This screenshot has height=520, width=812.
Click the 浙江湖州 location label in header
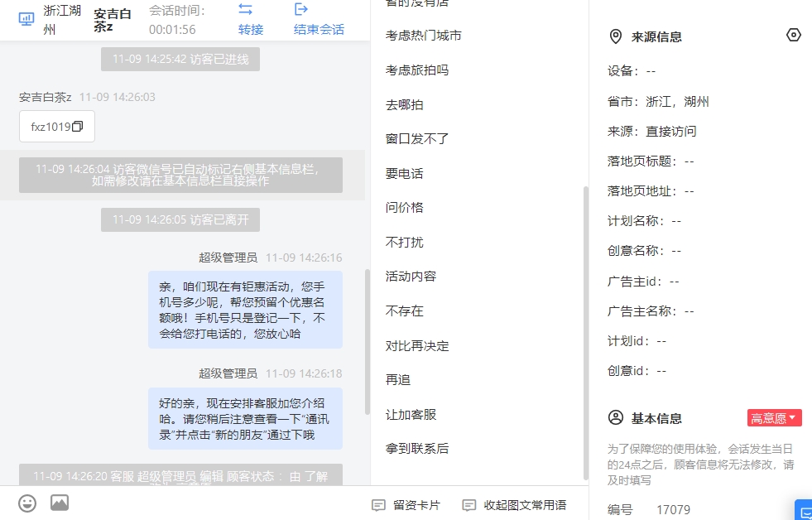62,20
